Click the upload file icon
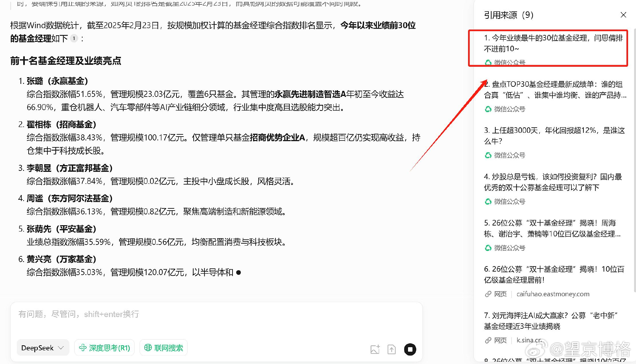 pyautogui.click(x=391, y=349)
